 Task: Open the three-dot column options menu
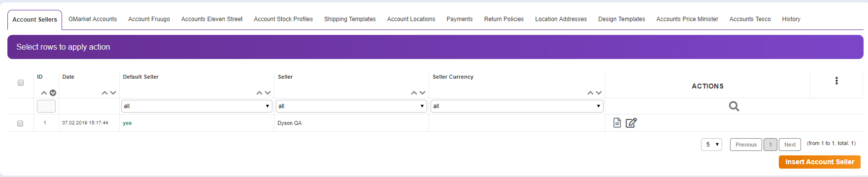(836, 81)
